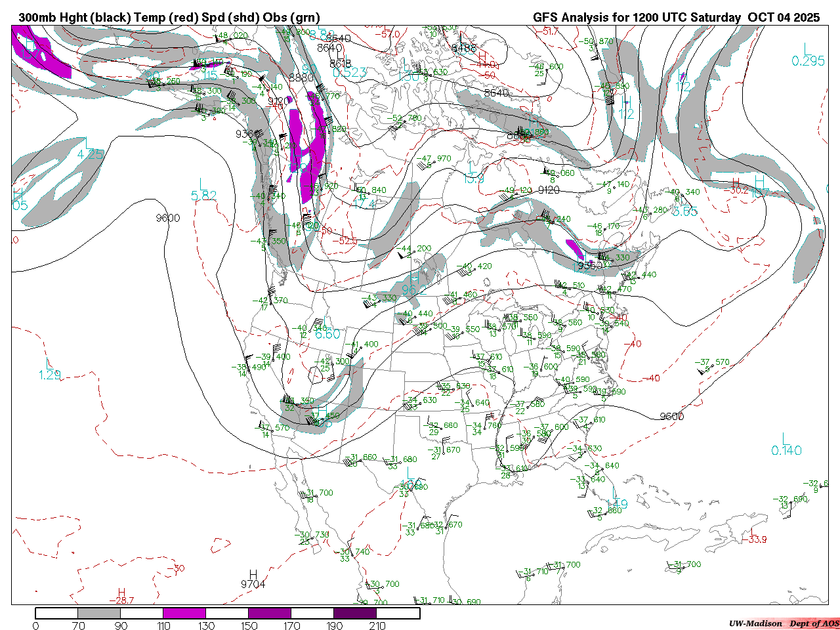Click the cyan '96.2' wind maximum label
Image resolution: width=840 pixels, height=630 pixels.
coord(414,289)
